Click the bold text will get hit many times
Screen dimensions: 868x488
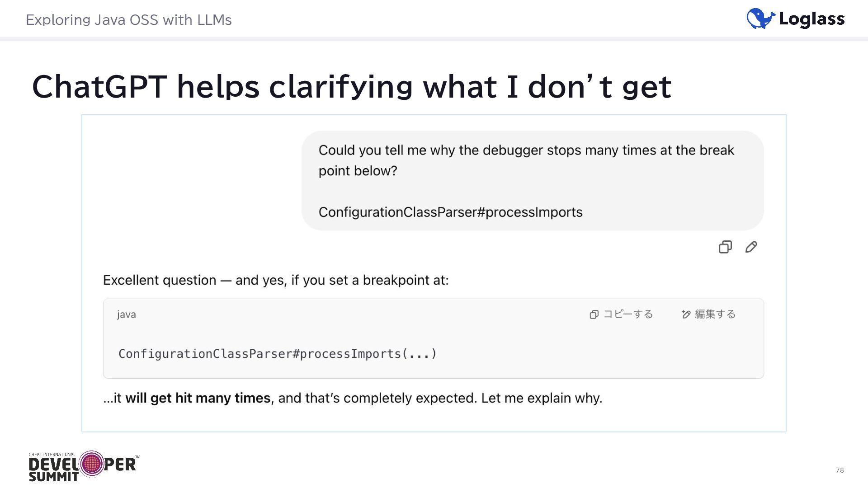click(198, 398)
